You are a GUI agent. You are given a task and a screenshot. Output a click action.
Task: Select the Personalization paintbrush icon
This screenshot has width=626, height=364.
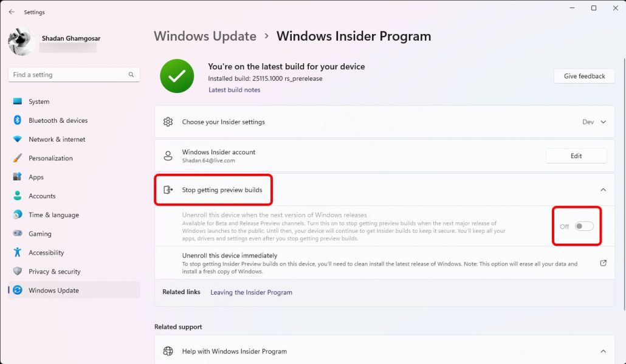click(x=17, y=158)
